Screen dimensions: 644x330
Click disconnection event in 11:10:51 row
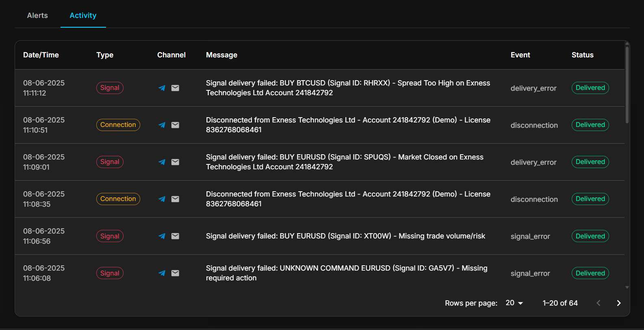pyautogui.click(x=534, y=125)
